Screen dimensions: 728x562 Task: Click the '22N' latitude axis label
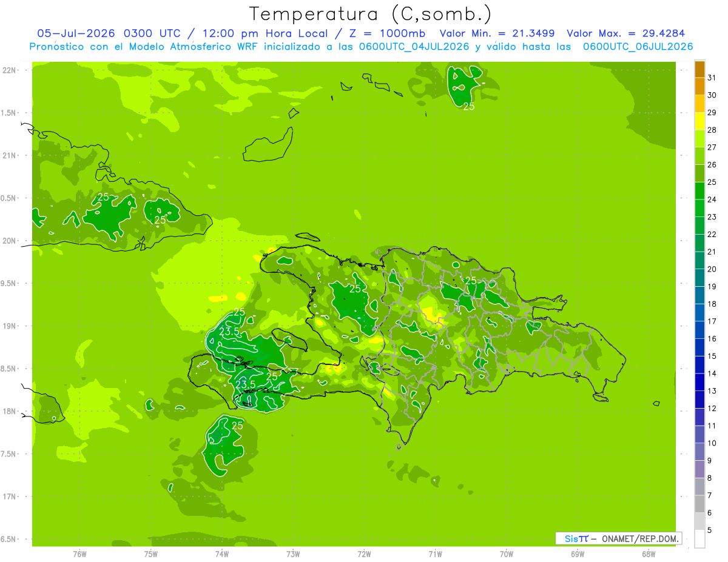point(8,70)
